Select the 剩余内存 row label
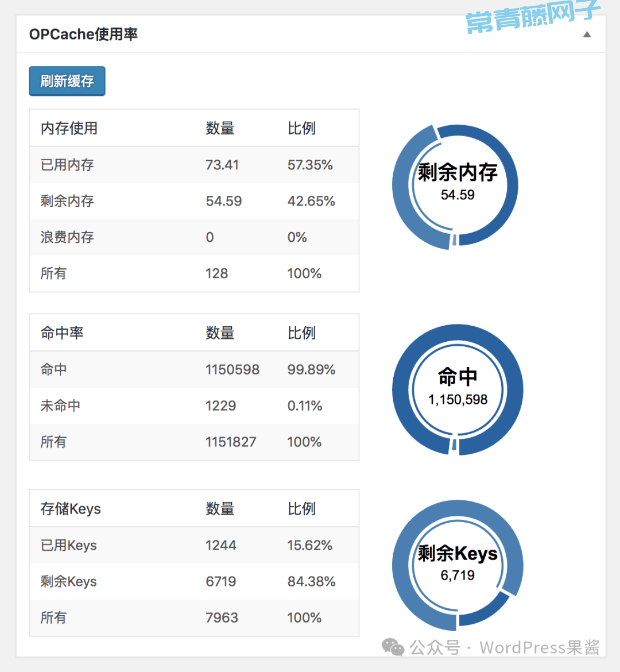 (67, 201)
